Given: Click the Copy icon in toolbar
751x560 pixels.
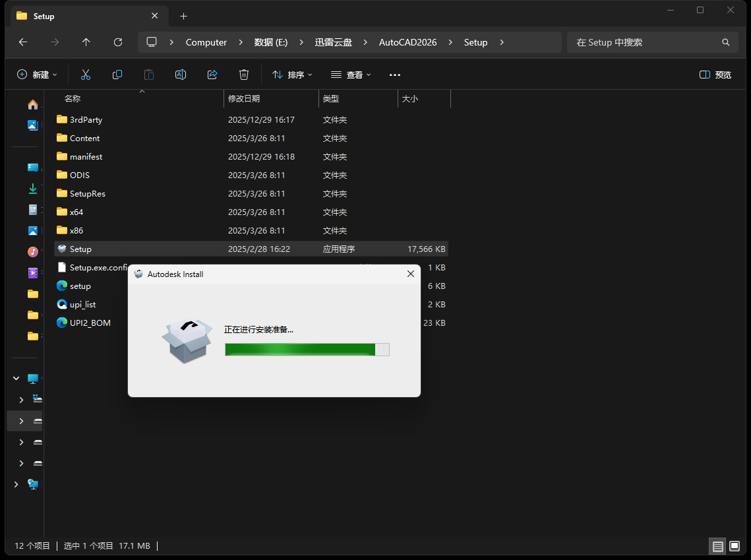Looking at the screenshot, I should 117,75.
